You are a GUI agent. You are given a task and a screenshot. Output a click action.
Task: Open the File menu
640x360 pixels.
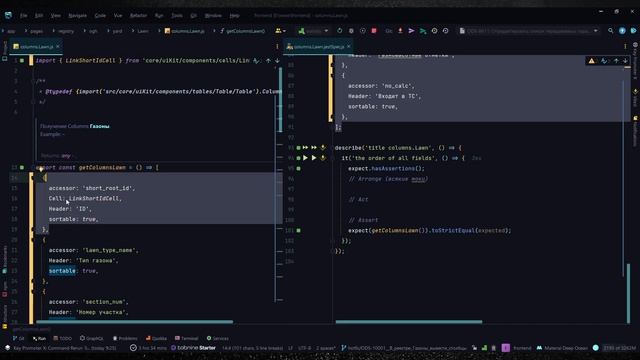point(24,16)
